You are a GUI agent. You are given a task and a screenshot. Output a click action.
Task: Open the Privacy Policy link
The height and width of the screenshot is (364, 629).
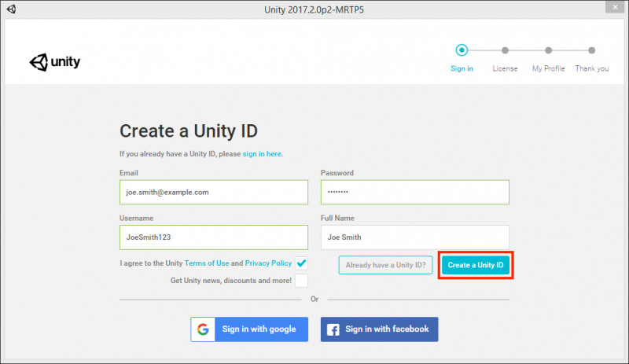click(x=268, y=263)
